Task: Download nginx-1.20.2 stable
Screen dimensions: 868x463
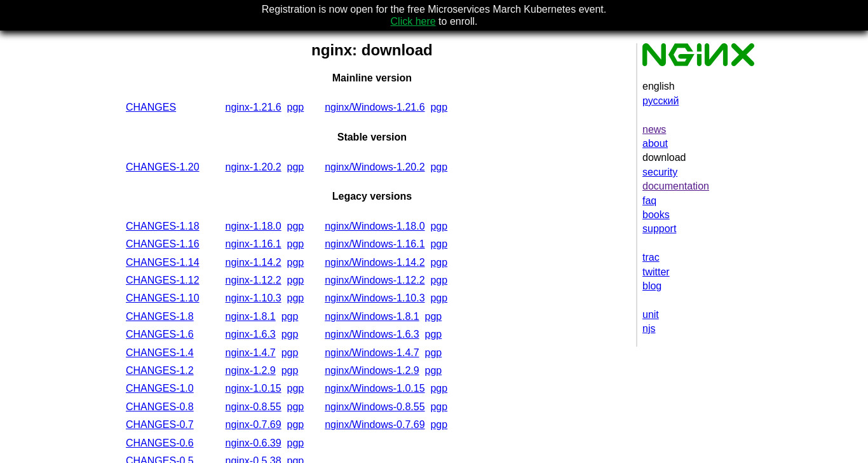Action: (253, 167)
